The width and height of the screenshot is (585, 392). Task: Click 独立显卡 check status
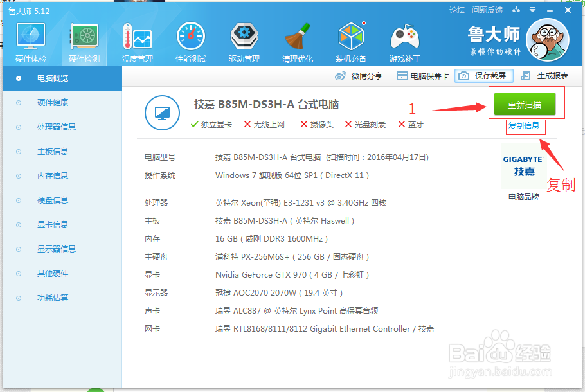click(x=211, y=125)
